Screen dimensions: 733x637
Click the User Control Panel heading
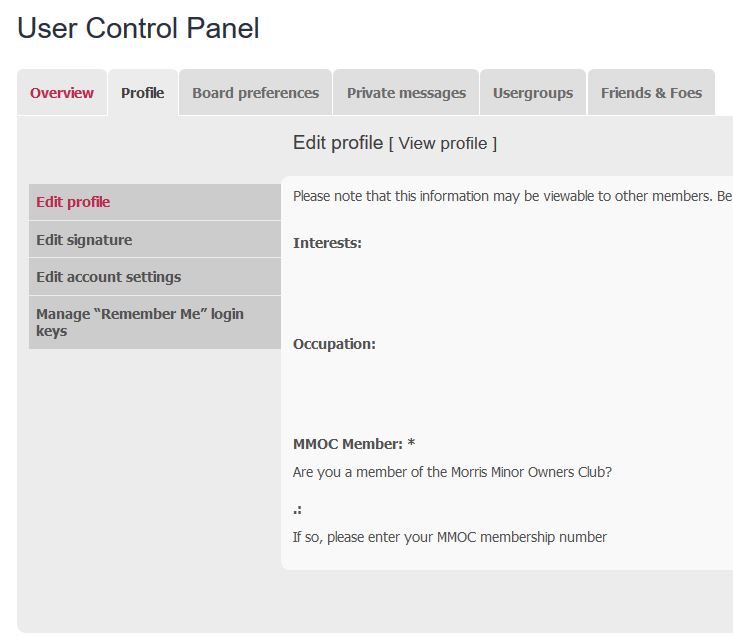coord(138,28)
